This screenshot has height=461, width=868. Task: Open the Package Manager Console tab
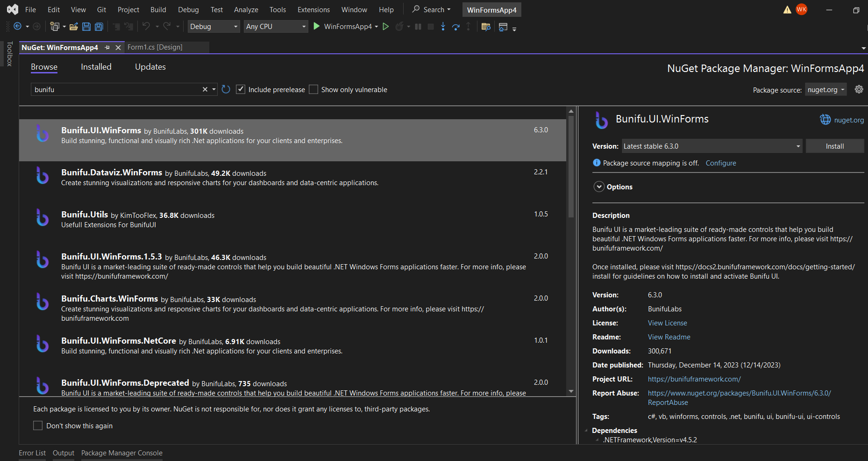[122, 453]
